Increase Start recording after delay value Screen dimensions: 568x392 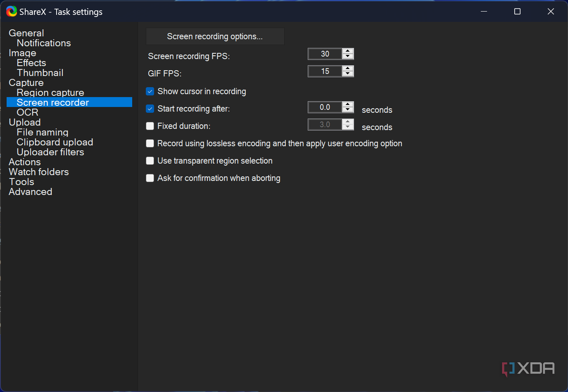tap(348, 105)
